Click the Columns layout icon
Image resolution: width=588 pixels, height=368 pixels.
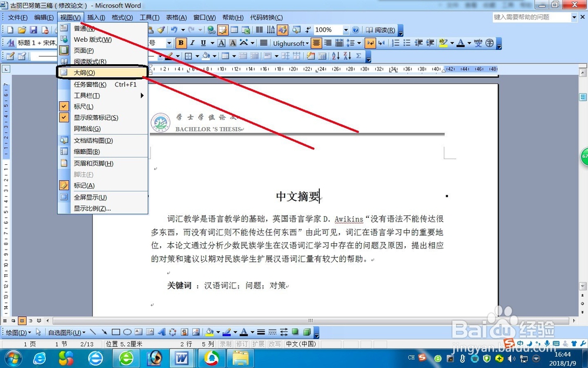tap(259, 29)
